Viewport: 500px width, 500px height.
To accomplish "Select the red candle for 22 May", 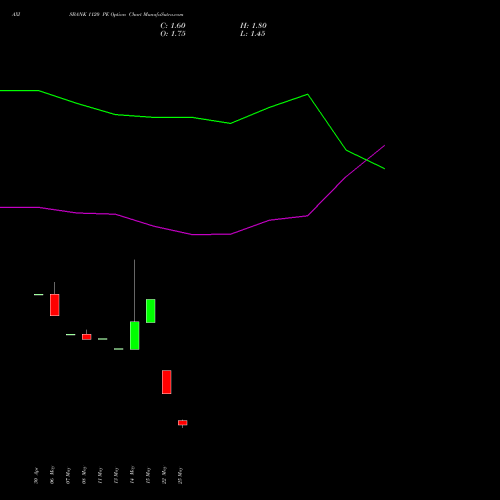I will pyautogui.click(x=167, y=382).
